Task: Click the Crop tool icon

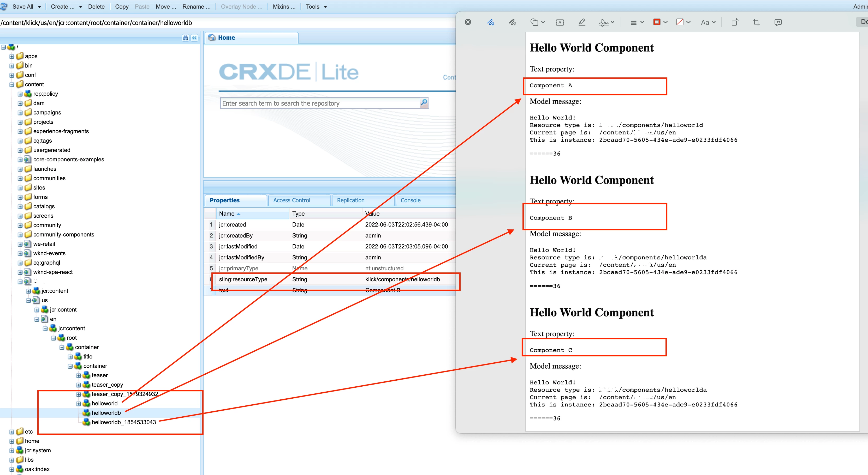Action: coord(756,22)
